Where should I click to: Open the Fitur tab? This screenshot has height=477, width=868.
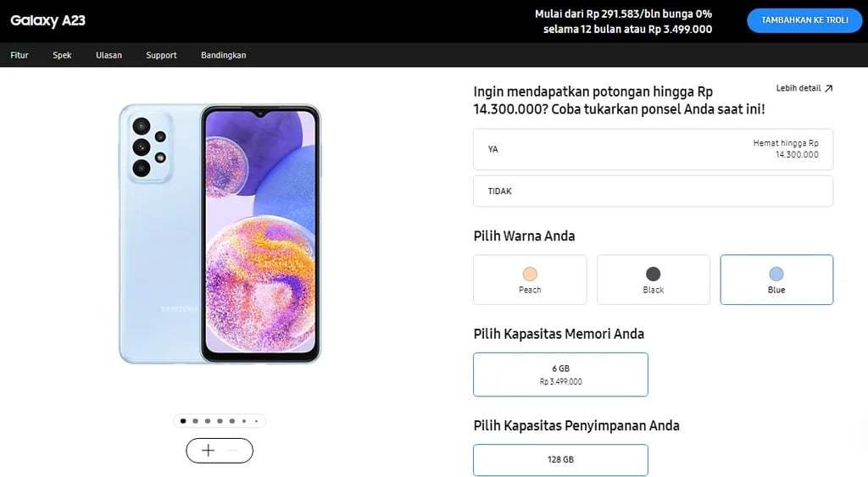tap(19, 55)
